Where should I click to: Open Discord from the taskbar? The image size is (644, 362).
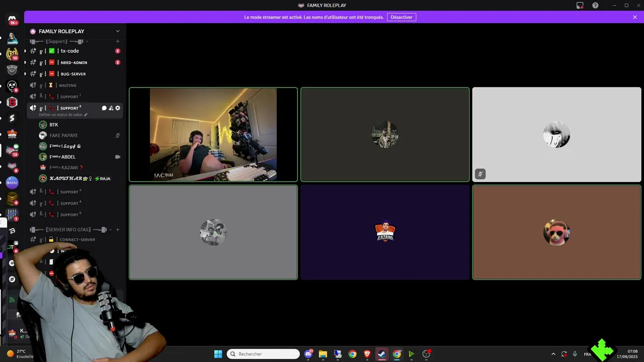(x=308, y=354)
